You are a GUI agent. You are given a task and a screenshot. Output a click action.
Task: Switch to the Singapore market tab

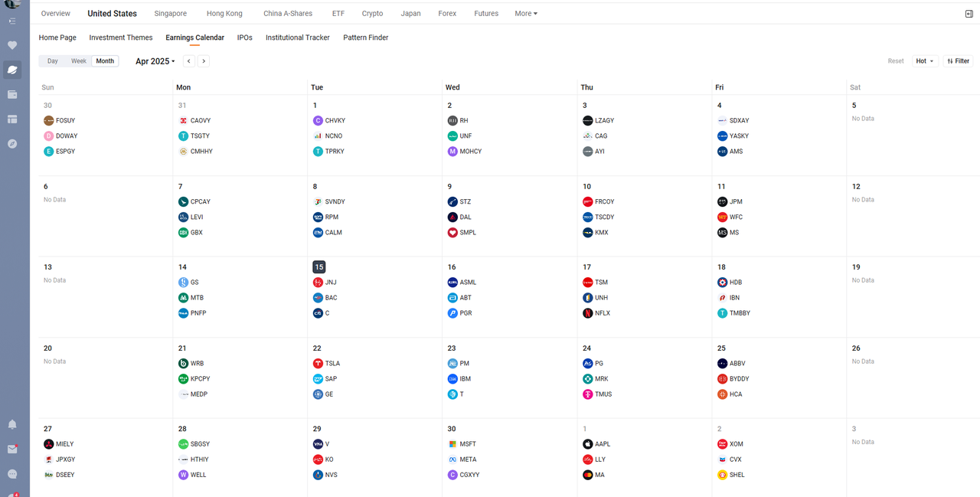pos(170,14)
